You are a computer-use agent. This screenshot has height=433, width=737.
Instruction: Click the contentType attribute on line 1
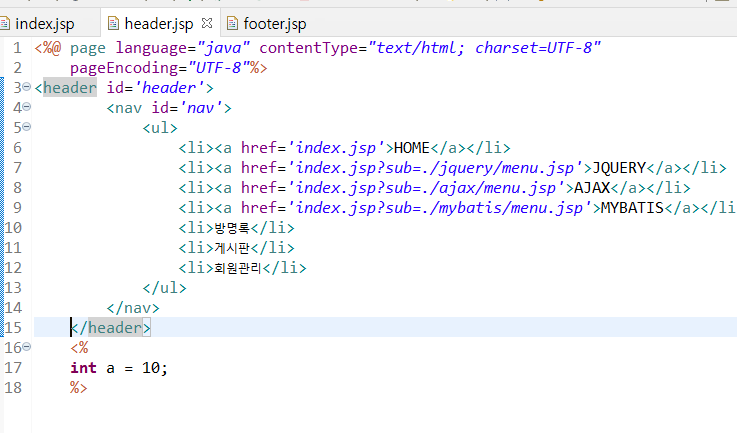click(x=308, y=48)
